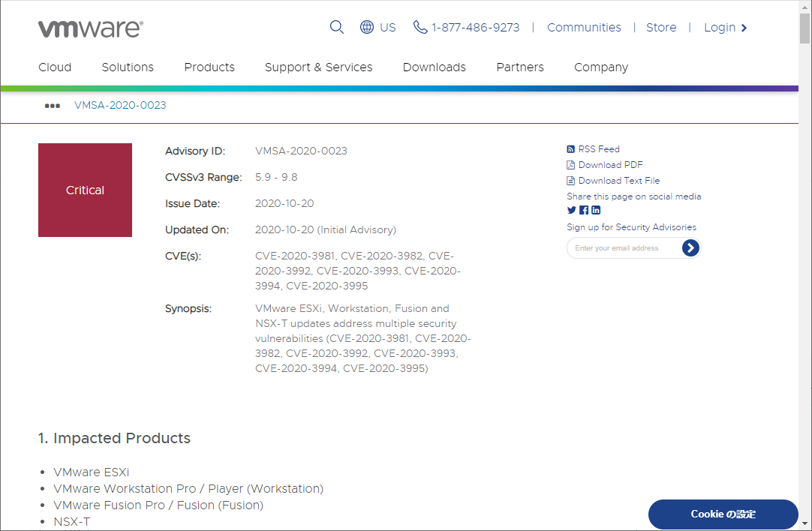
Task: Click the '2020-10-20 (Initial Advisory)' text
Action: pos(325,229)
